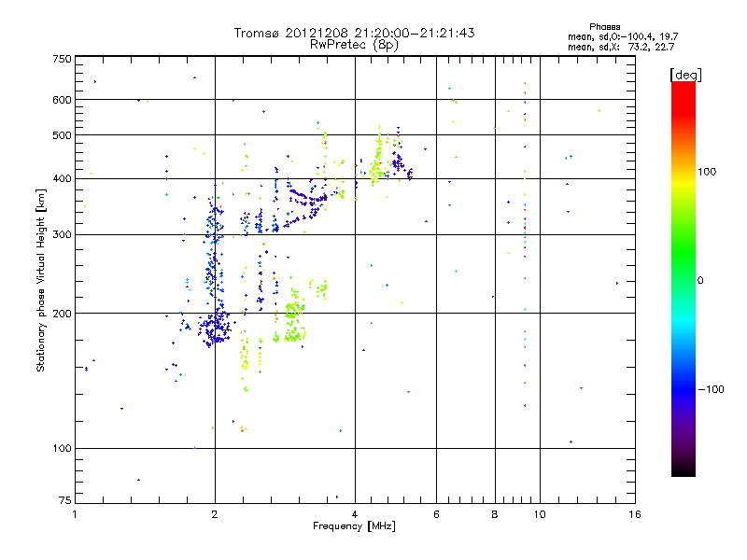Click the "400" label on the height axis
Viewport: 747px width, 560px height.
pyautogui.click(x=63, y=179)
